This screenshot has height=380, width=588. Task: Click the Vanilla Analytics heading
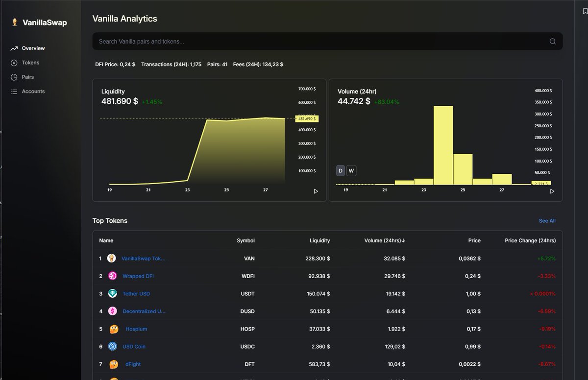[125, 19]
